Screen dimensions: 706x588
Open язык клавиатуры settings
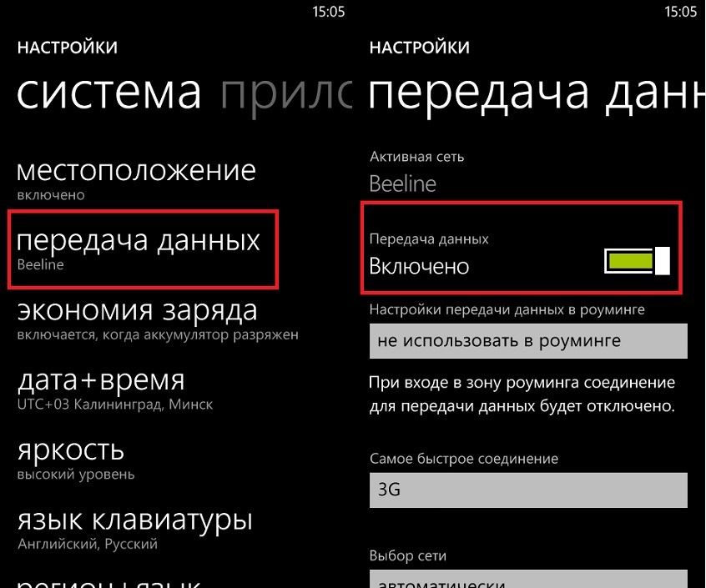click(134, 529)
